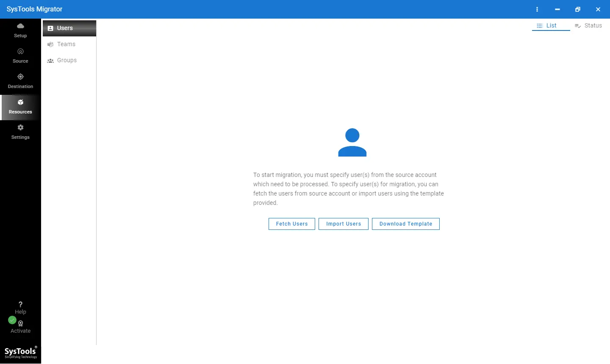
Task: Select the Users resource entry
Action: (x=69, y=28)
